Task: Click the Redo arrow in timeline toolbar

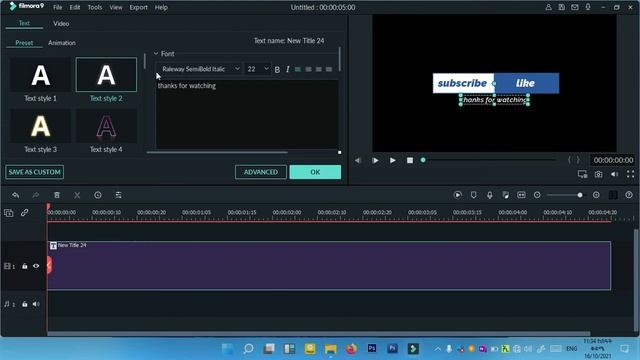Action: (x=36, y=196)
